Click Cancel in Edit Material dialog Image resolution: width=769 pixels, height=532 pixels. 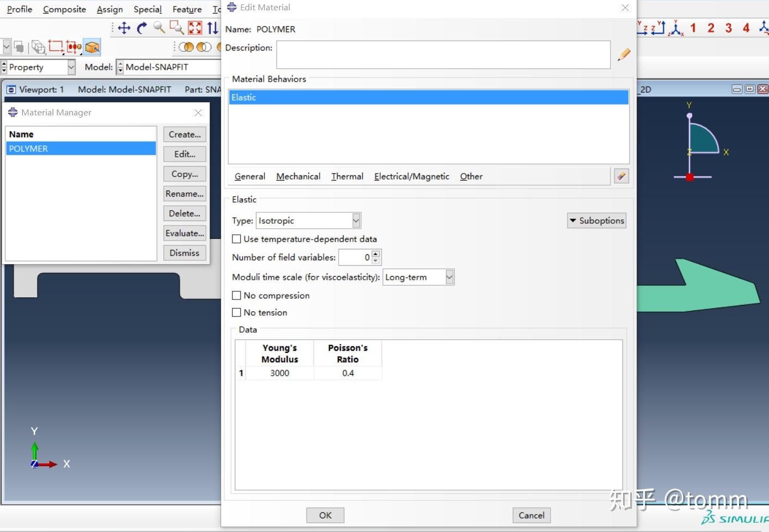coord(532,515)
